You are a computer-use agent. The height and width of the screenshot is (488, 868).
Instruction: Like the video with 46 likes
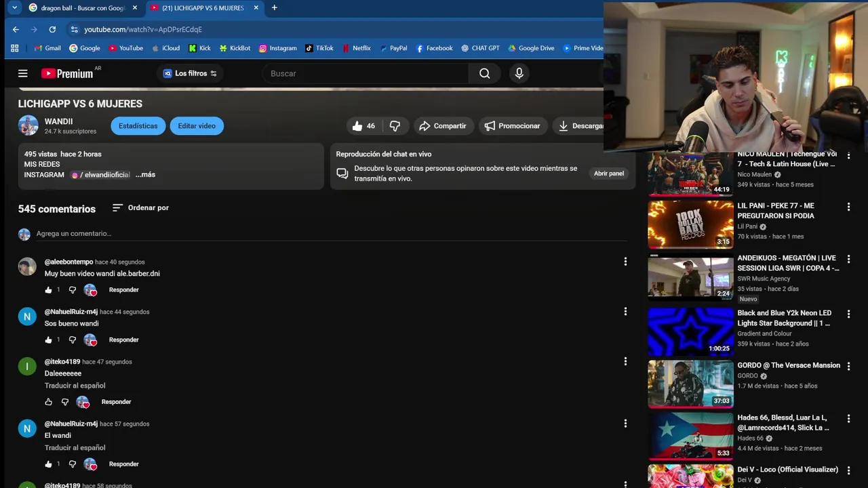click(x=363, y=126)
